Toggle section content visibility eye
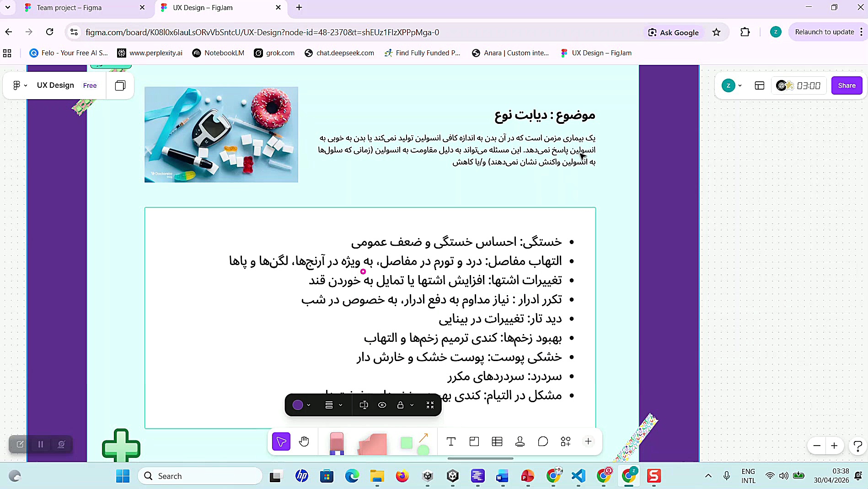The image size is (868, 489). point(382,405)
